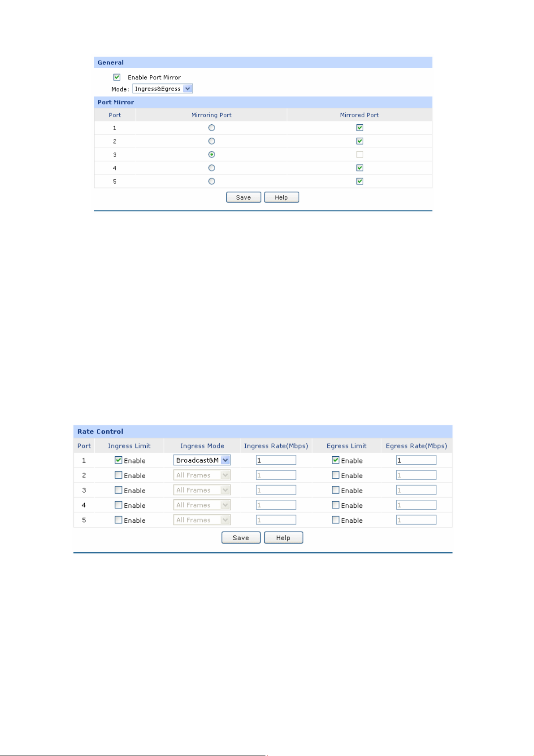Click Ingress Rate field for port 1

pos(276,460)
